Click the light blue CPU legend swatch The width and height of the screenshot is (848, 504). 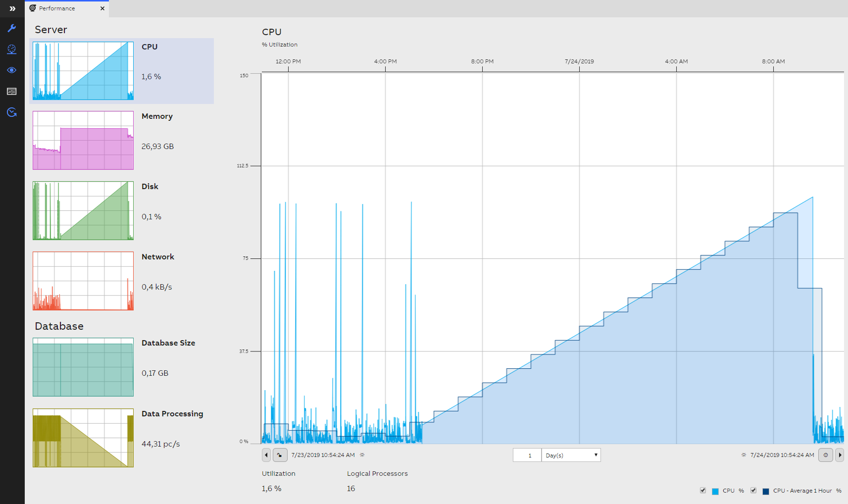715,491
